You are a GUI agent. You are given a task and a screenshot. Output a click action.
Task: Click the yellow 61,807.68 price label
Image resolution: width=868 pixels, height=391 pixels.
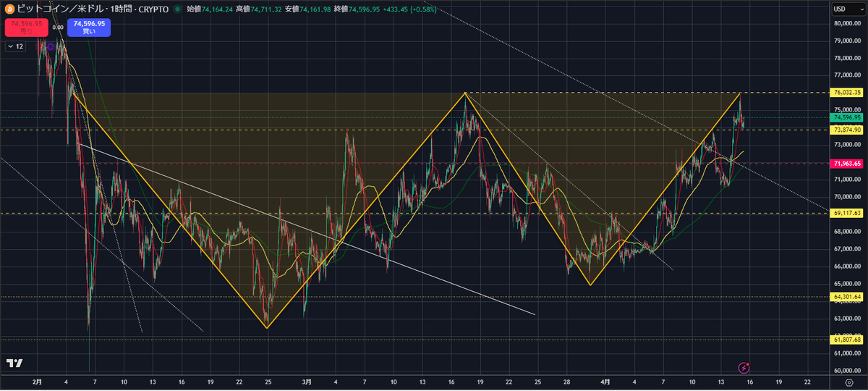847,339
